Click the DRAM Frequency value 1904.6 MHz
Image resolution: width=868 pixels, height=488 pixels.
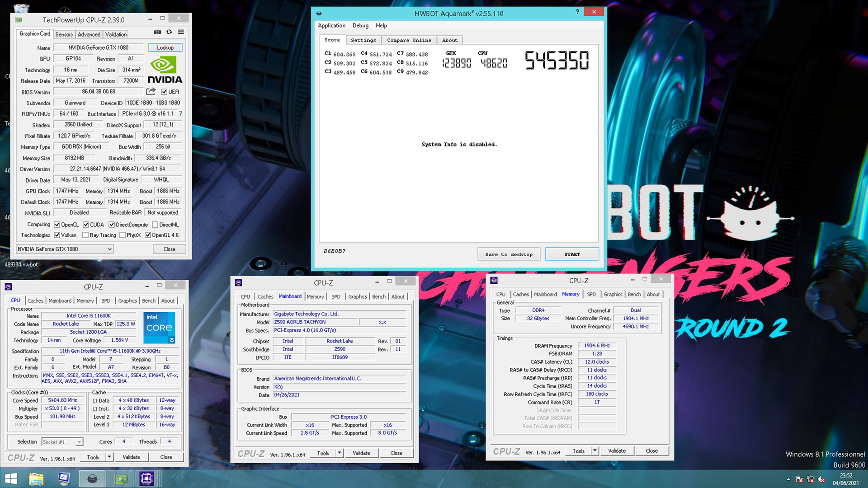point(597,346)
